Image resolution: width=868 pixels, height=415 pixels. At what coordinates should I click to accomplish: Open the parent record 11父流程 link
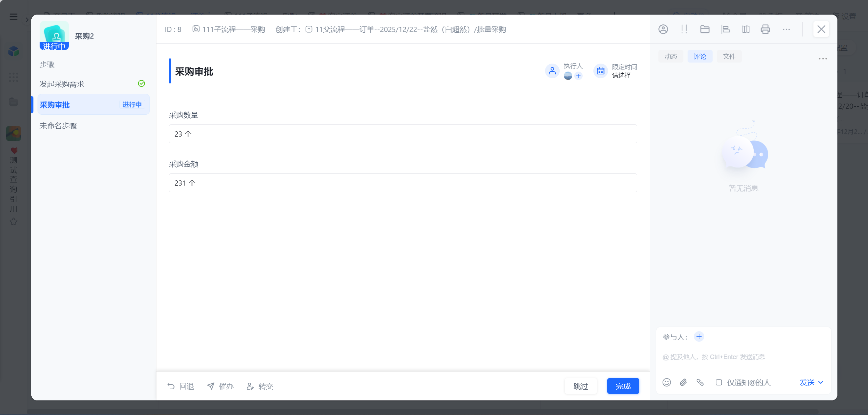click(406, 30)
